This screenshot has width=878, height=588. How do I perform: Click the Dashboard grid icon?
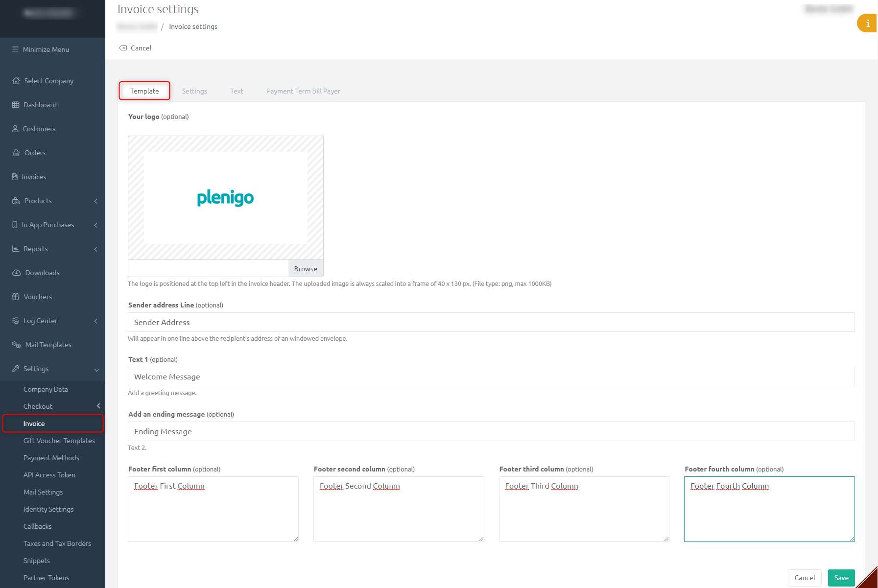click(16, 105)
